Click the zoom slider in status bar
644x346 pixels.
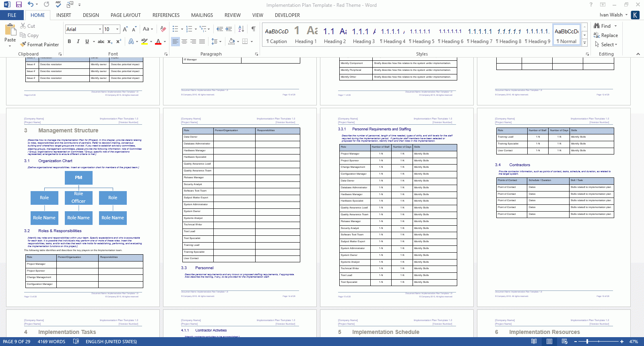587,342
